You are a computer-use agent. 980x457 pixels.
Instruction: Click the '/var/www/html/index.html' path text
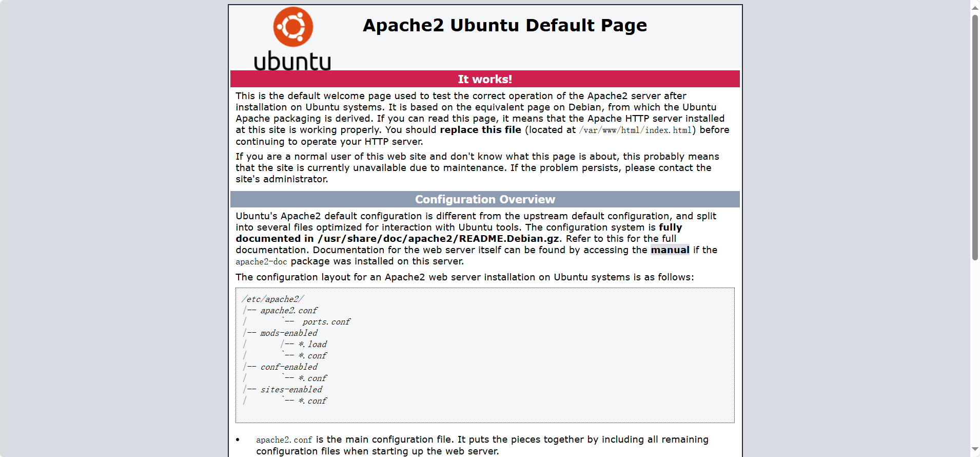pos(635,130)
